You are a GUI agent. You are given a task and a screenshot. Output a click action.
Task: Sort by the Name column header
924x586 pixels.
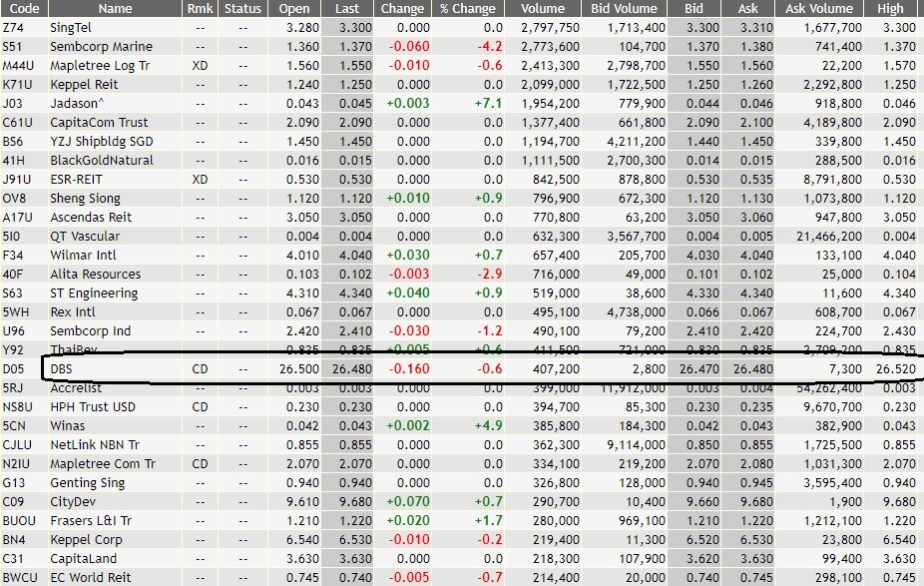pyautogui.click(x=116, y=8)
